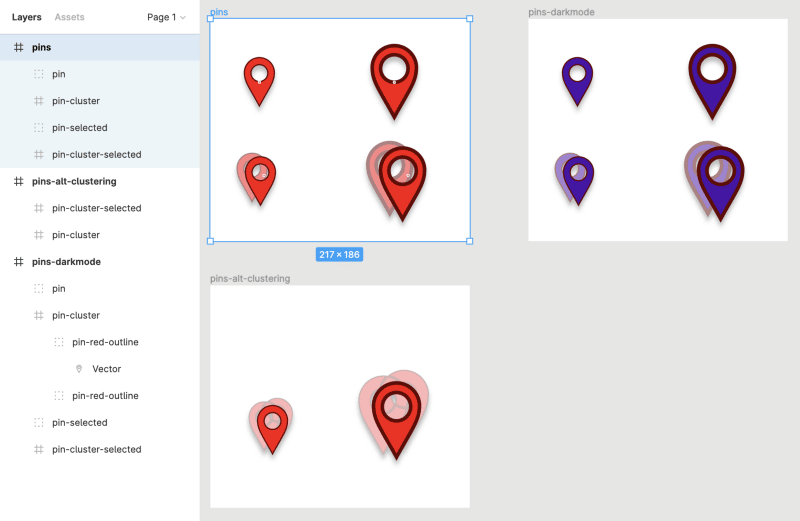The height and width of the screenshot is (521, 800).
Task: Select the Vector layer
Action: pos(99,369)
